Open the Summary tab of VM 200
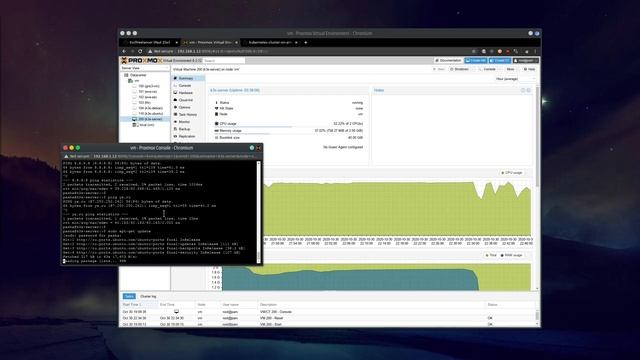This screenshot has width=640, height=360. click(188, 78)
